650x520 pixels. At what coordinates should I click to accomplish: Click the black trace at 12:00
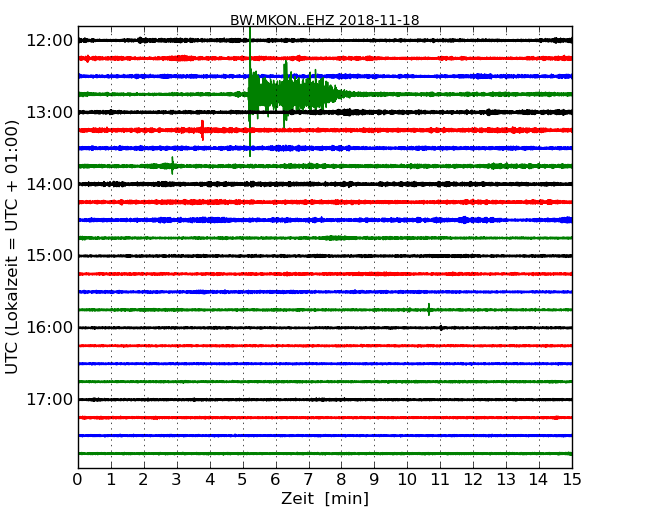click(325, 40)
